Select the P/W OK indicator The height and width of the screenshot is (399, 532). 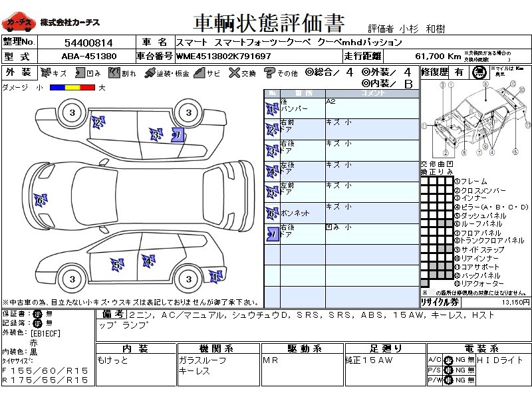tap(448, 380)
